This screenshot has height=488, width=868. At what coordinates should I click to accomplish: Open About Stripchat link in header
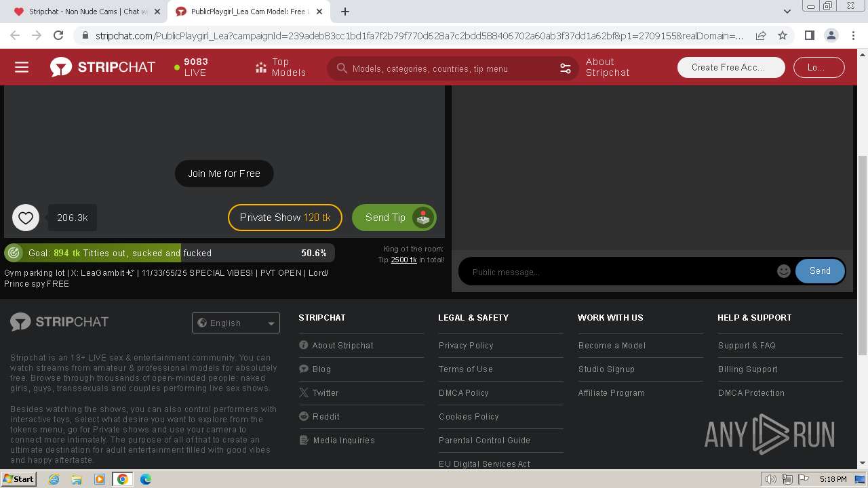coord(608,67)
